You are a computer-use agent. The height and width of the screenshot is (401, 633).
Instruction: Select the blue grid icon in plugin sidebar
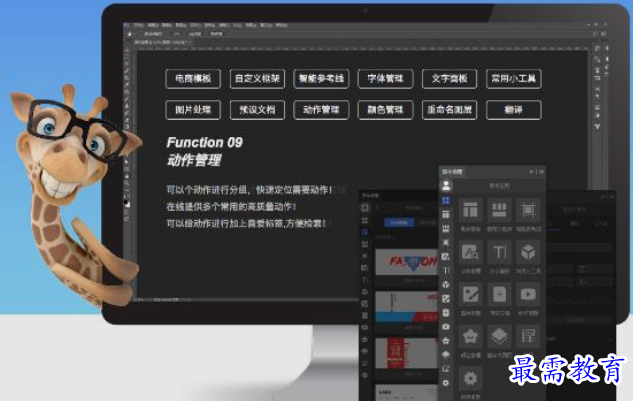coord(446,200)
